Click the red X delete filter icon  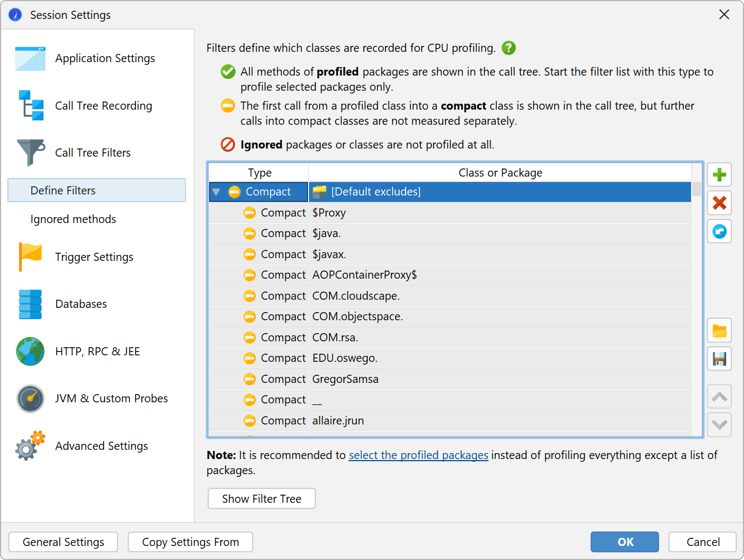[719, 203]
